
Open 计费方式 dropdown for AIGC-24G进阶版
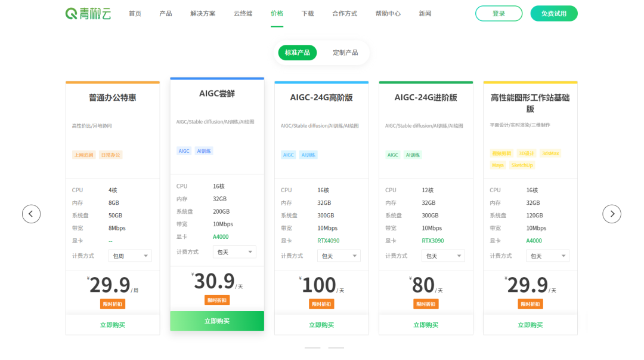pyautogui.click(x=442, y=256)
